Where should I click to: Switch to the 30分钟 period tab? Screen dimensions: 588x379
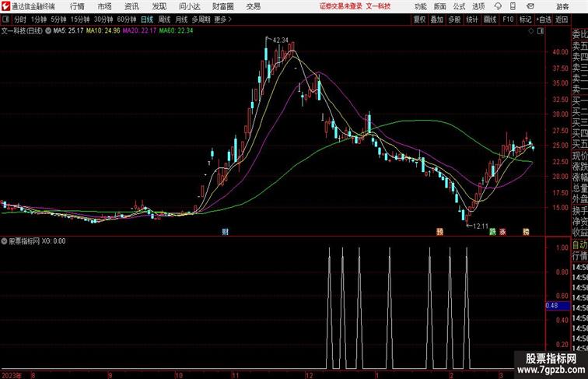pos(103,19)
